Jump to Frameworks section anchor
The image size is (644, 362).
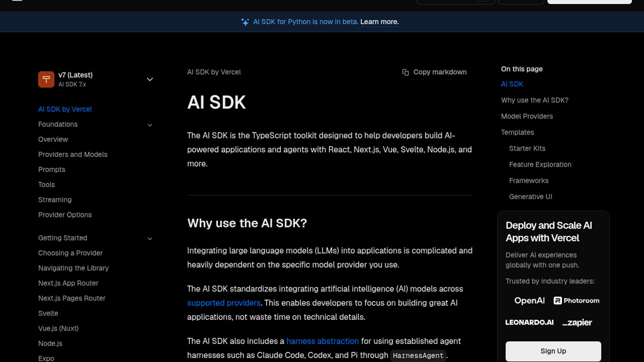529,181
